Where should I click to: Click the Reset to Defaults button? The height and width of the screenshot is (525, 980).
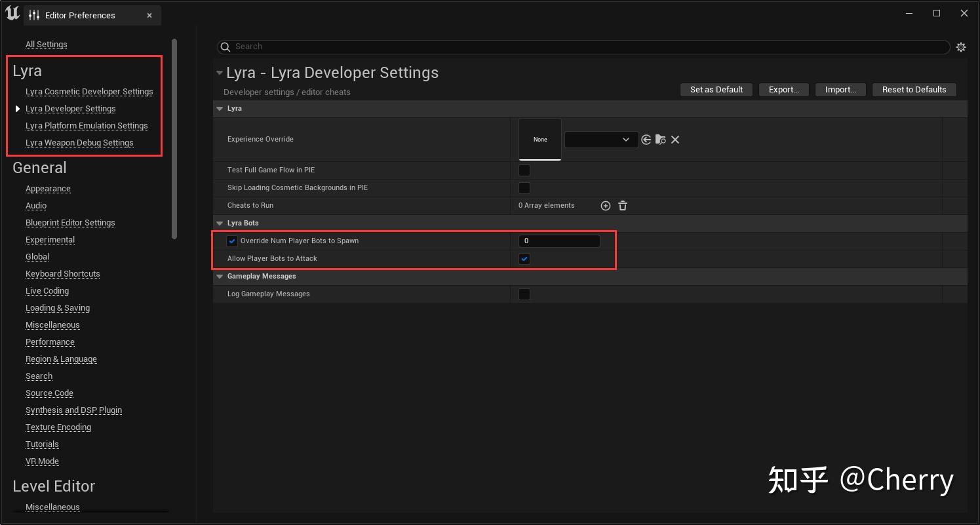[x=914, y=90]
